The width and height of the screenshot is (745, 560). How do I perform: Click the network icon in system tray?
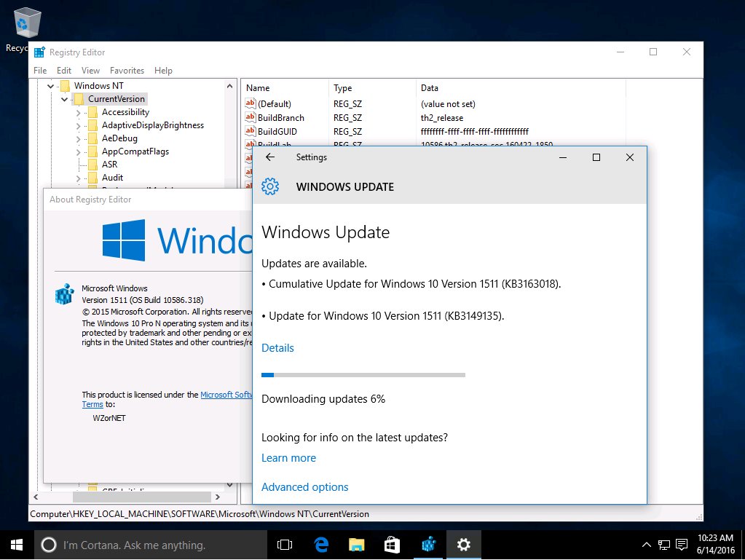pos(663,545)
